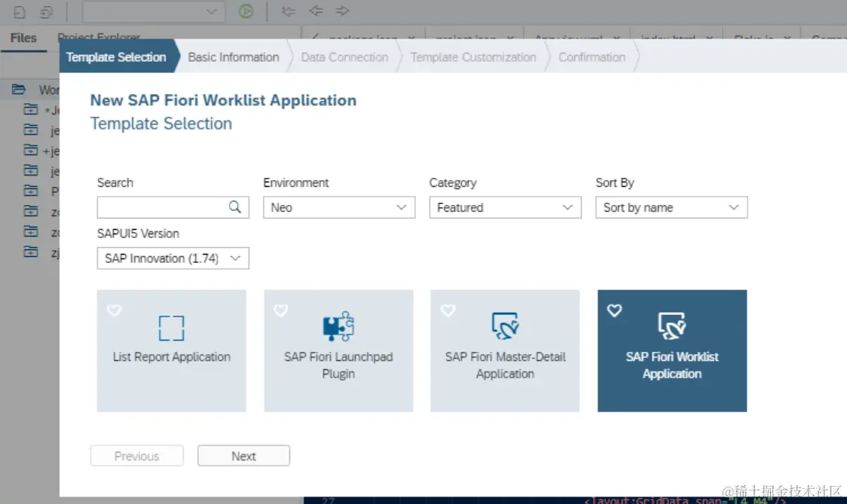Expand the third project folder in tree
847x504 pixels.
click(x=31, y=150)
